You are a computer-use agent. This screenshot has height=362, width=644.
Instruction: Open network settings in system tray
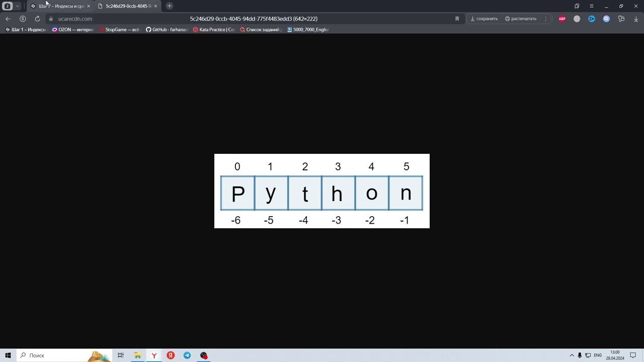point(588,355)
